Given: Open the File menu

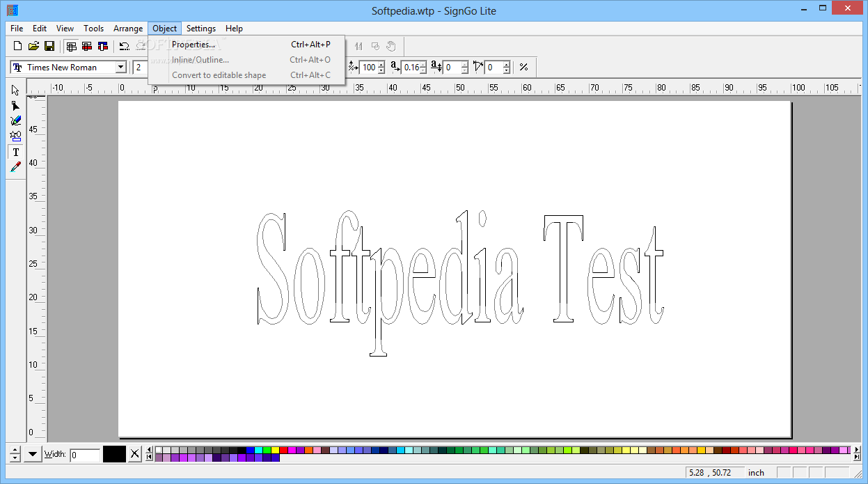Looking at the screenshot, I should coord(17,29).
